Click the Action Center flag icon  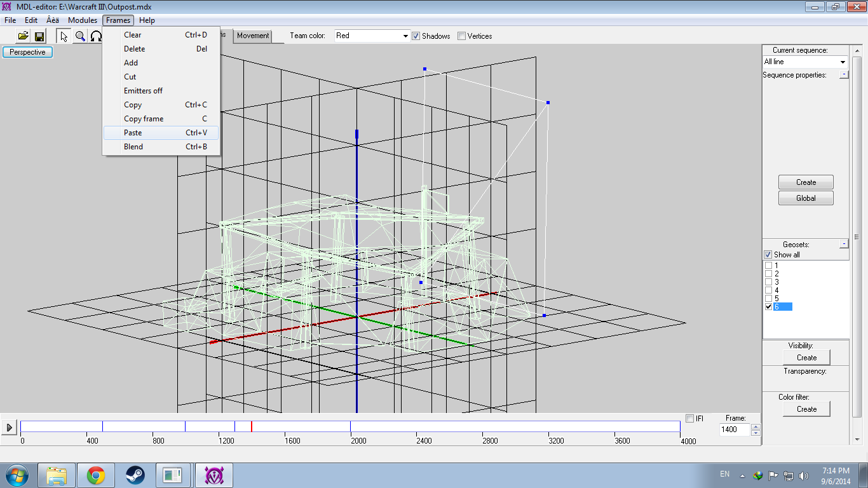pyautogui.click(x=773, y=475)
